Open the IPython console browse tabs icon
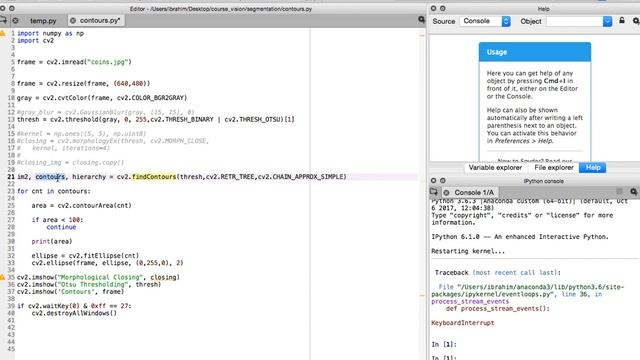 tap(433, 192)
